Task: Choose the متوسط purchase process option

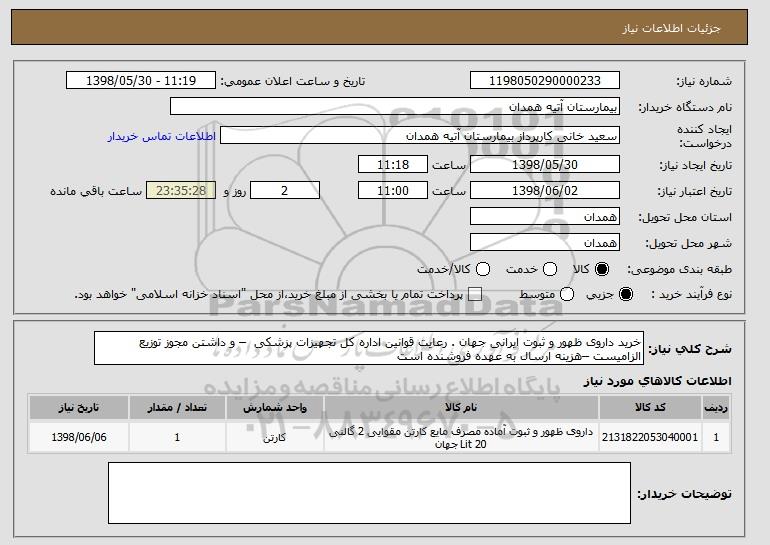Action: coord(567,294)
